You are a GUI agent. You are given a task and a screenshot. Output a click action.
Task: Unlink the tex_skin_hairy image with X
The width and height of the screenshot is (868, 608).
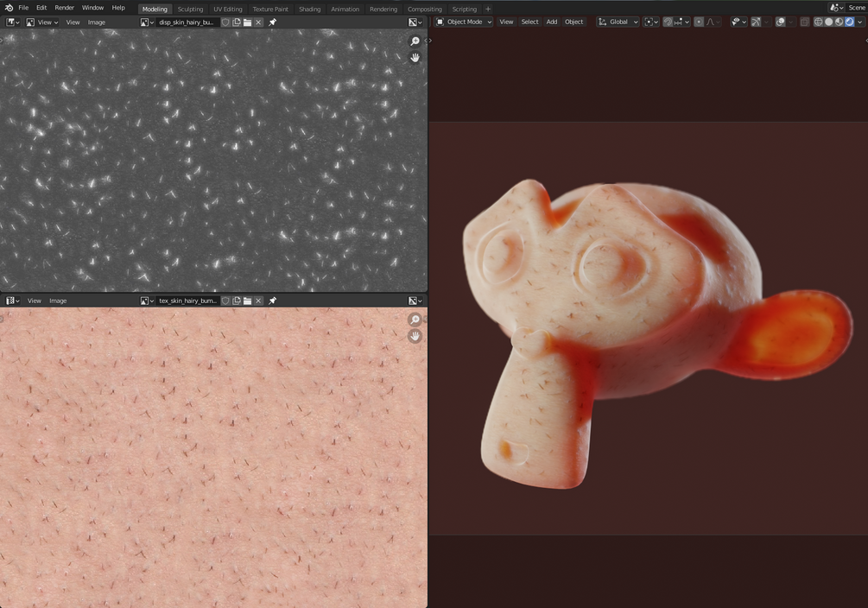258,301
